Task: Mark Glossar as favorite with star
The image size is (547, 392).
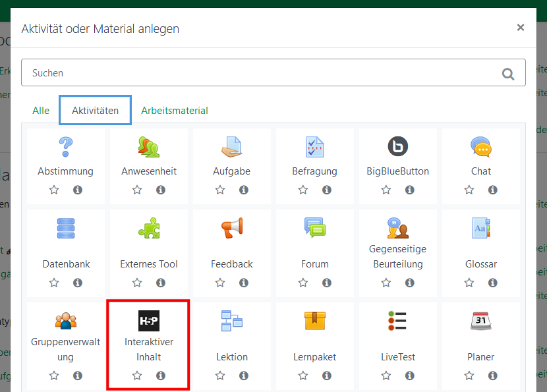Action: 469,283
